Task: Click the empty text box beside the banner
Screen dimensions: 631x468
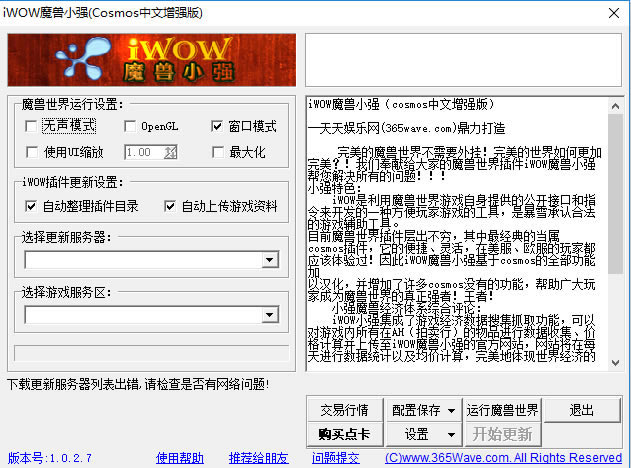Action: point(464,60)
